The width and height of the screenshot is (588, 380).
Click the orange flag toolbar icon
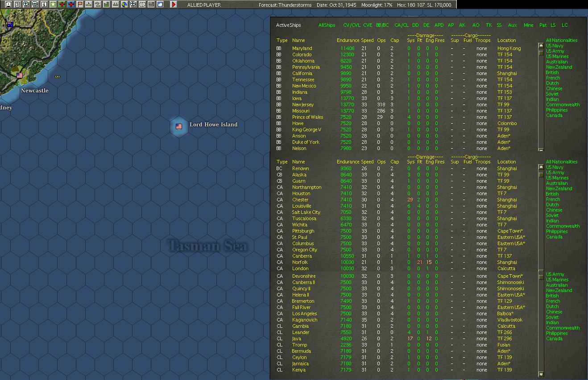point(80,4)
